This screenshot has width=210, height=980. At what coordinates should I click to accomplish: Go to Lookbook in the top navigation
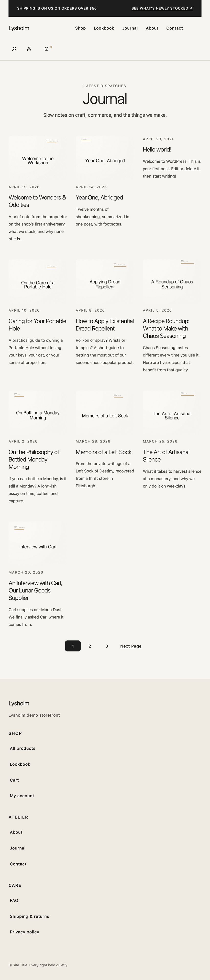[x=104, y=28]
